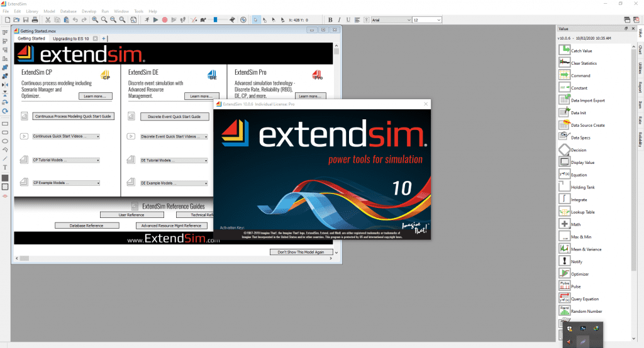Click the Cut scissors icon
644x348 pixels.
tap(48, 20)
